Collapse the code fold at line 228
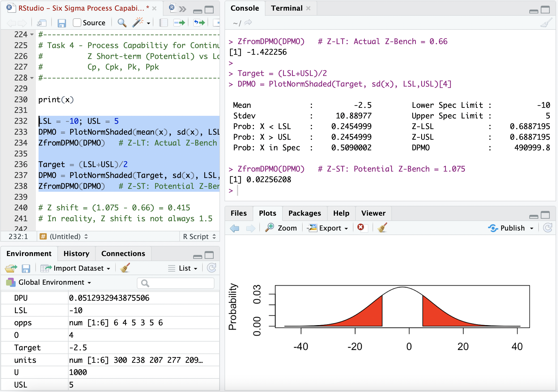This screenshot has width=558, height=392. click(x=32, y=78)
